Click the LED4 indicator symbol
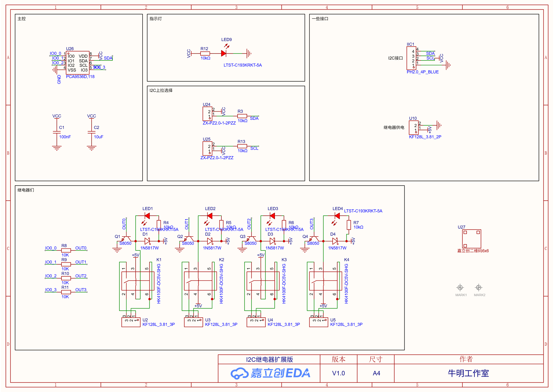Screen dimensions: 554x392 tap(337, 215)
